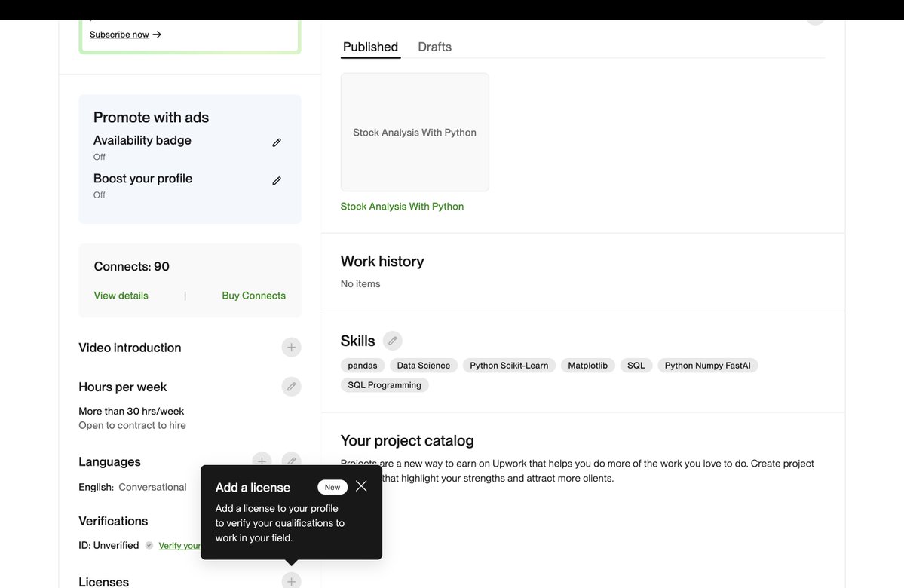Click the 'Promote with ads' heading
Image resolution: width=904 pixels, height=588 pixels.
[x=151, y=117]
